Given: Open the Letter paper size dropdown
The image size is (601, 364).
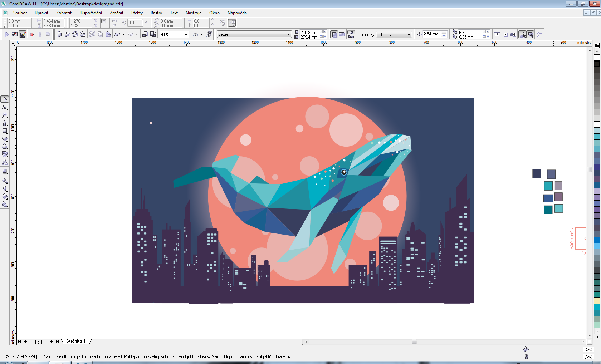Looking at the screenshot, I should (x=289, y=34).
